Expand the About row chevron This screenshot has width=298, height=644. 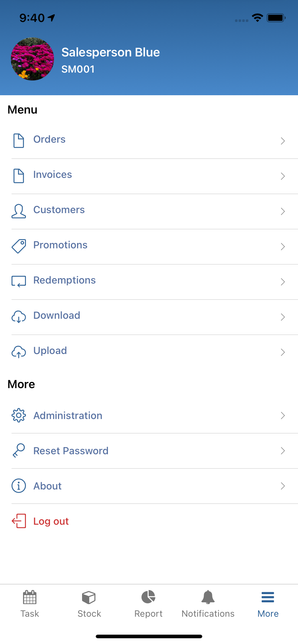(283, 486)
